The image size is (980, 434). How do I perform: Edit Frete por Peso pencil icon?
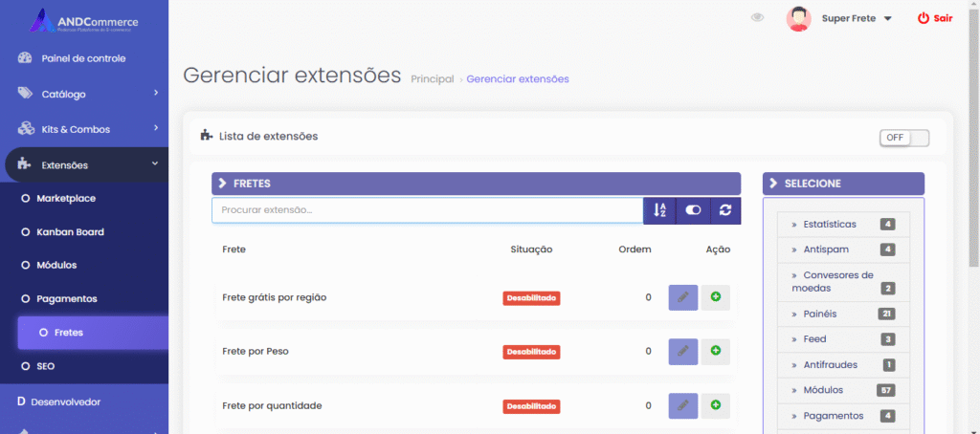pyautogui.click(x=683, y=352)
